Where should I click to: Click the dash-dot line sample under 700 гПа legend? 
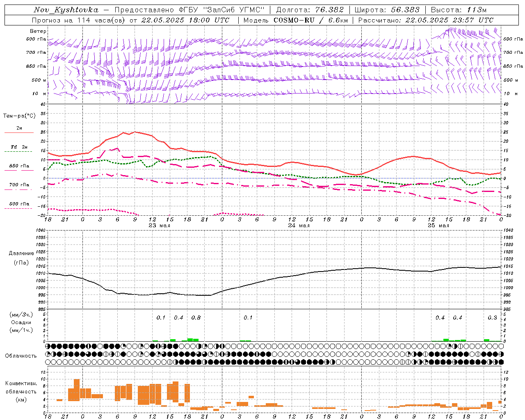tap(18, 189)
